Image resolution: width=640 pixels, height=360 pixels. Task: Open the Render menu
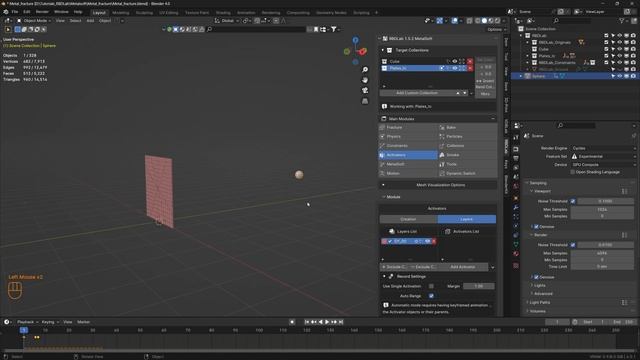(42, 12)
